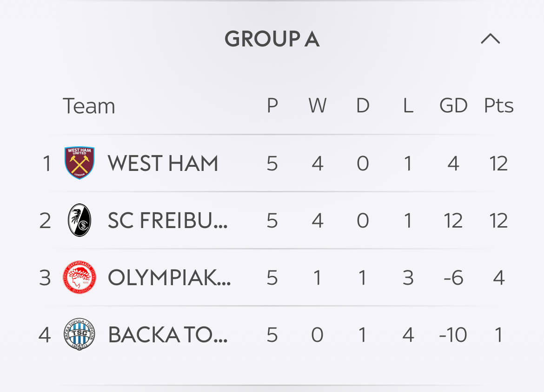Select Backa Topola's -10 goal difference
The height and width of the screenshot is (392, 544).
pyautogui.click(x=453, y=335)
